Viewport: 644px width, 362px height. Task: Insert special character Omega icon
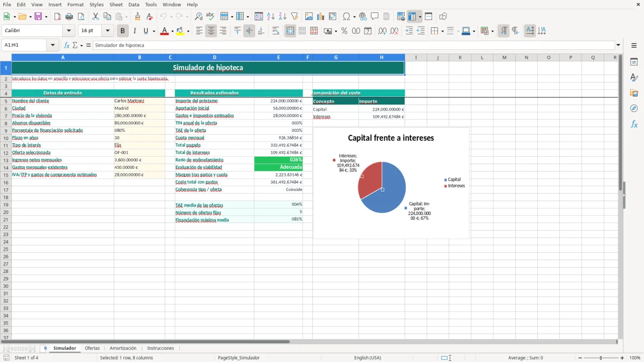pos(346,17)
